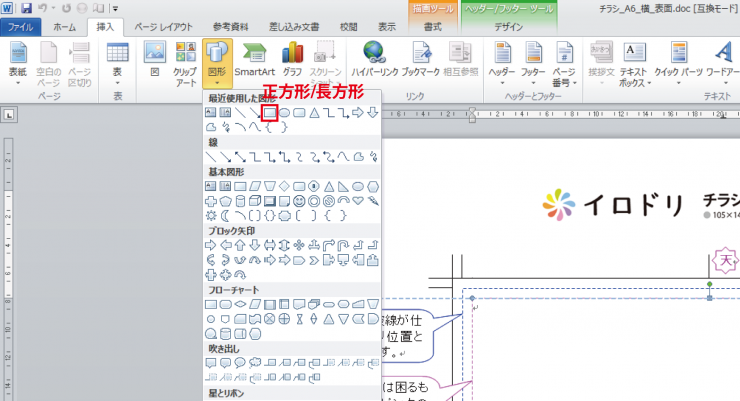
Task: Pick isosceles triangle in recently used shapes
Action: 314,113
